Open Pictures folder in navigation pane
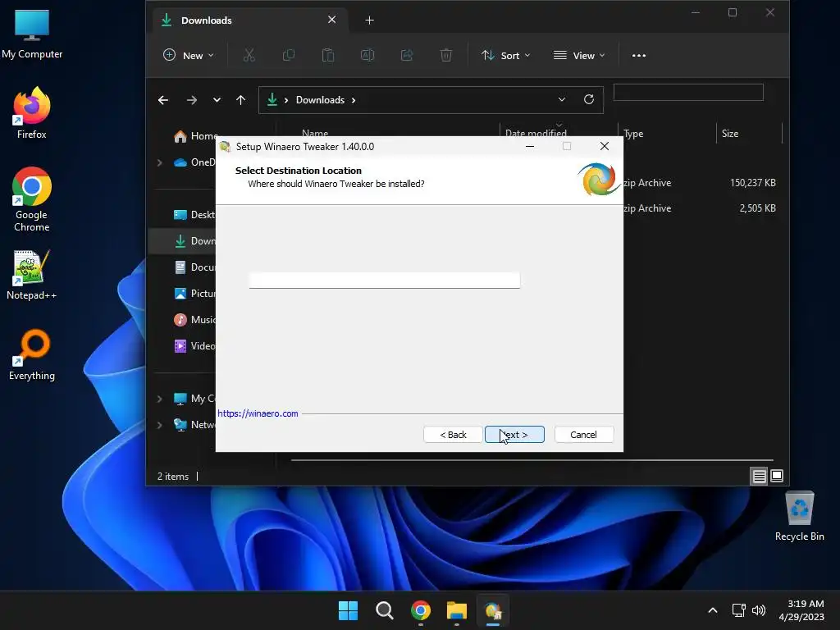The width and height of the screenshot is (840, 630). pos(195,294)
